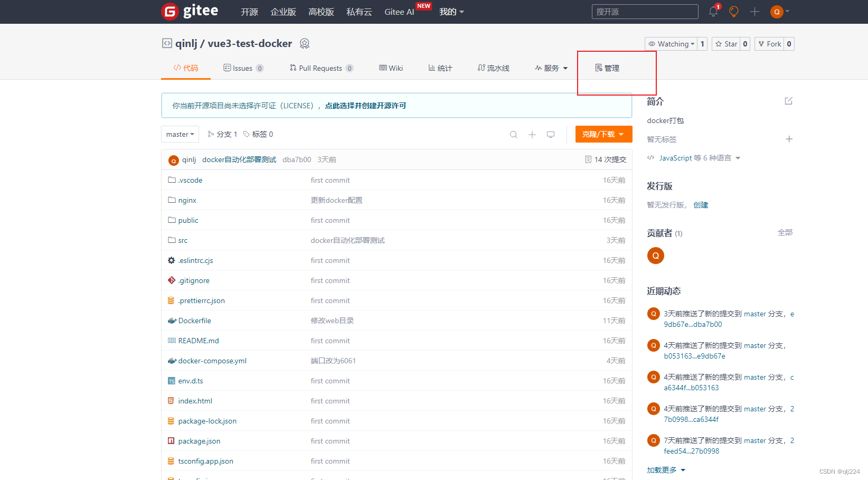This screenshot has width=868, height=480.
Task: Switch to the 统计 tab
Action: 440,68
